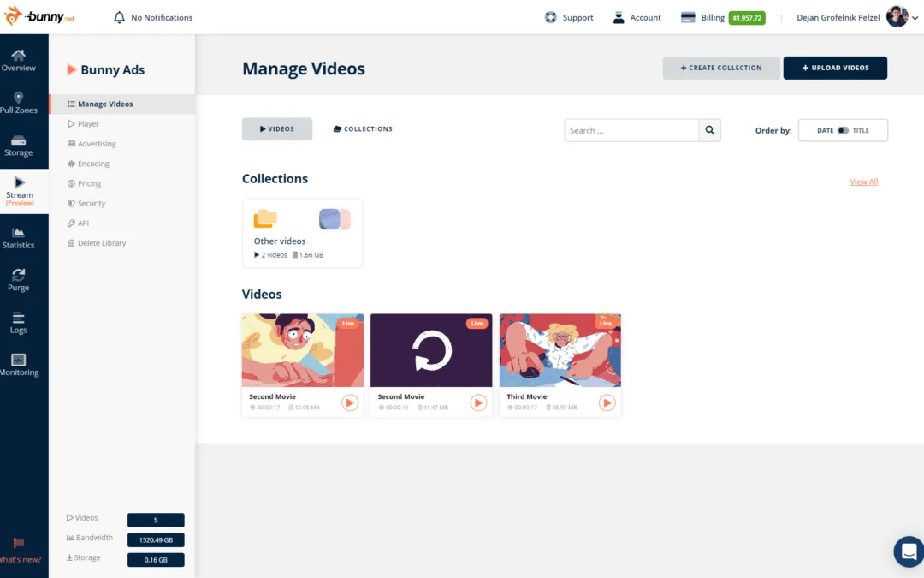The width and height of the screenshot is (924, 578).
Task: Open the account profile dropdown
Action: click(897, 16)
